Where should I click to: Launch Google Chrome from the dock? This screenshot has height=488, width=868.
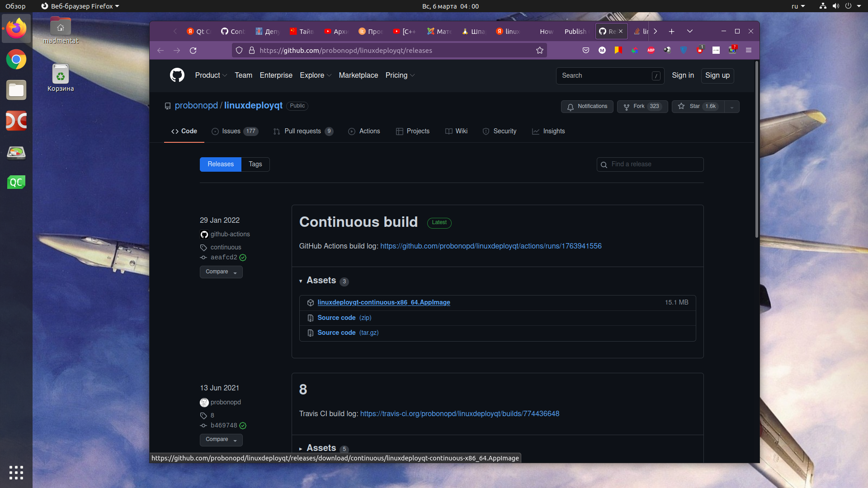pyautogui.click(x=16, y=59)
